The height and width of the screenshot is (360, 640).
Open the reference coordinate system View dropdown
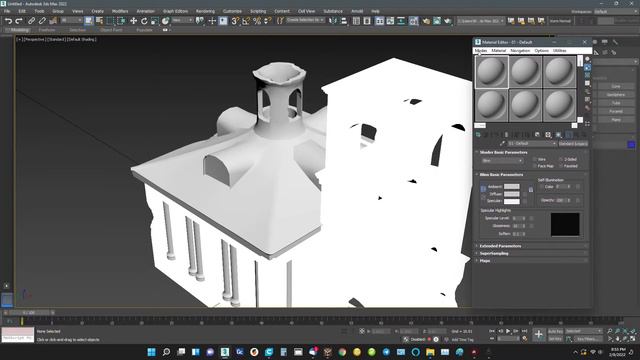tap(182, 20)
